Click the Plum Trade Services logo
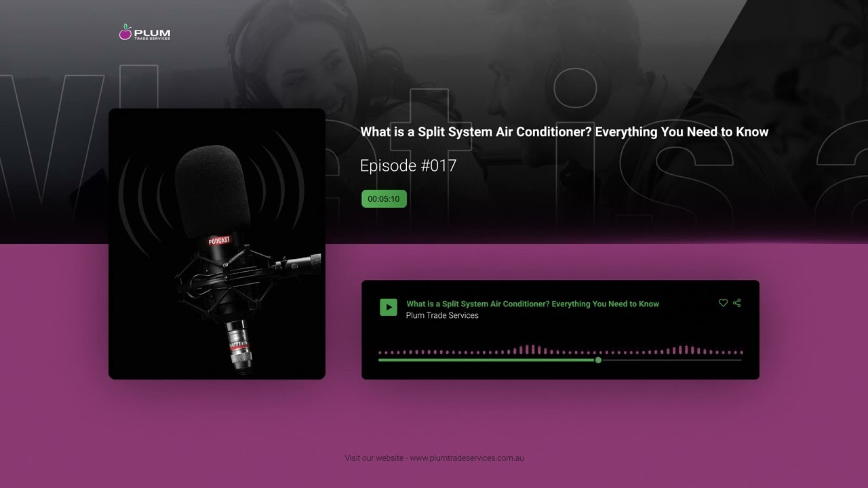 coord(144,32)
